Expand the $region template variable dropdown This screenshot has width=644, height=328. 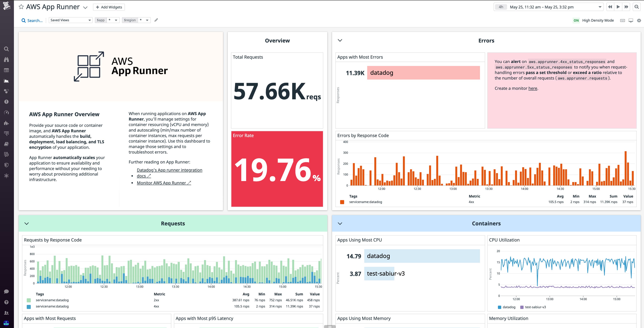147,20
